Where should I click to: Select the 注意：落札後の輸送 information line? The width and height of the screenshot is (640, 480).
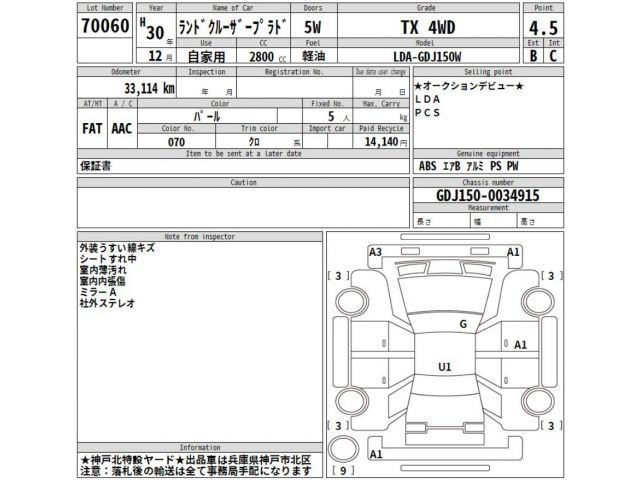pos(196,471)
